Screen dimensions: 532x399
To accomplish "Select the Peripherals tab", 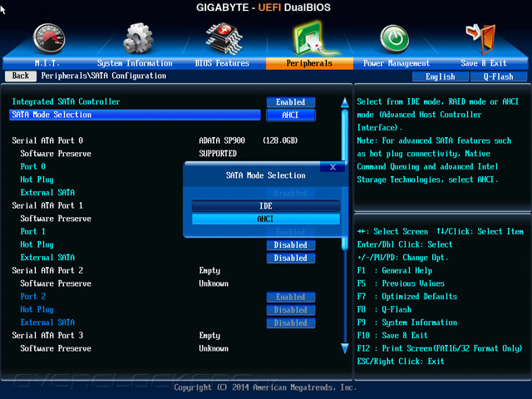I will [x=309, y=63].
